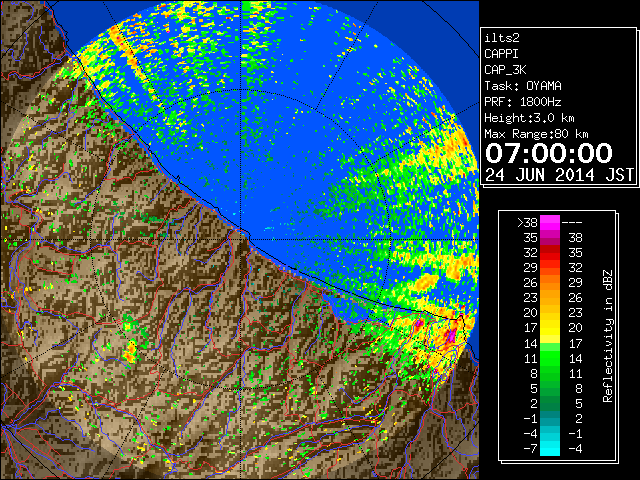Click the 'Reflectivity in dBZ' axis label

pyautogui.click(x=608, y=336)
